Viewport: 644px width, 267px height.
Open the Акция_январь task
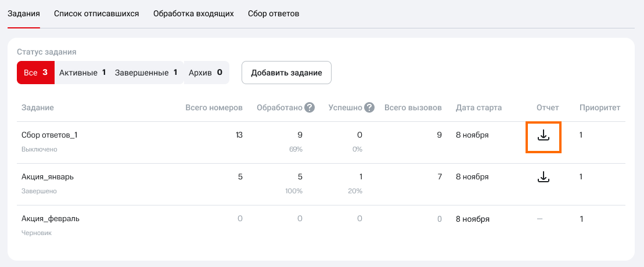[48, 177]
